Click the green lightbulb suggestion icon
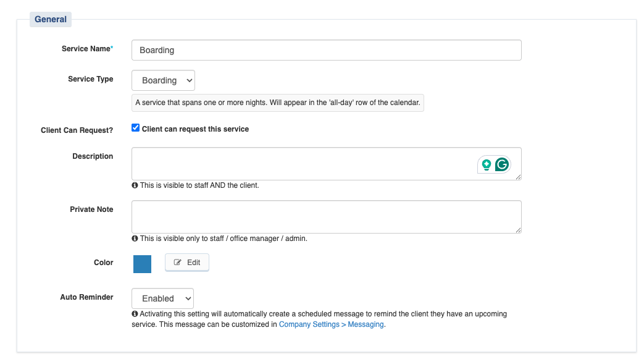Image resolution: width=644 pixels, height=359 pixels. click(x=487, y=165)
